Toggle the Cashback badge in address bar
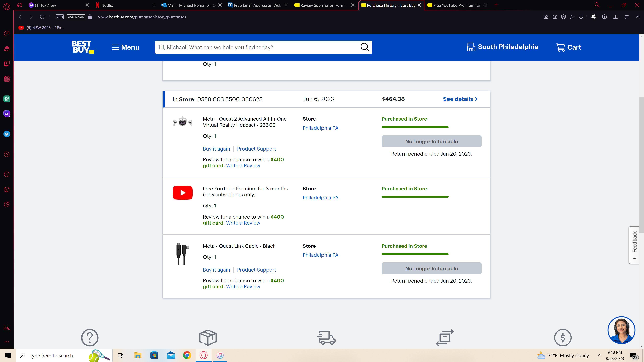The width and height of the screenshot is (644, 362). pyautogui.click(x=76, y=17)
